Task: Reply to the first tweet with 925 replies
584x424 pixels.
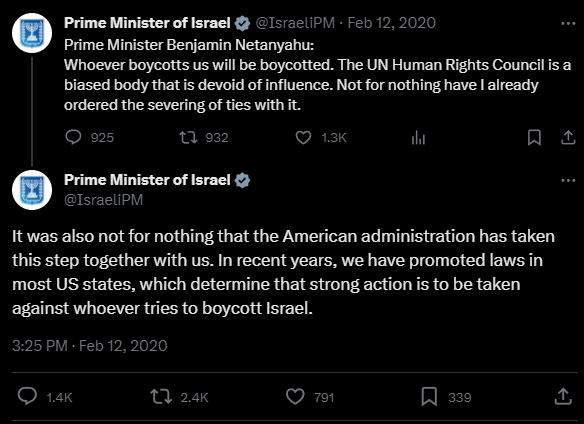Action: 73,137
